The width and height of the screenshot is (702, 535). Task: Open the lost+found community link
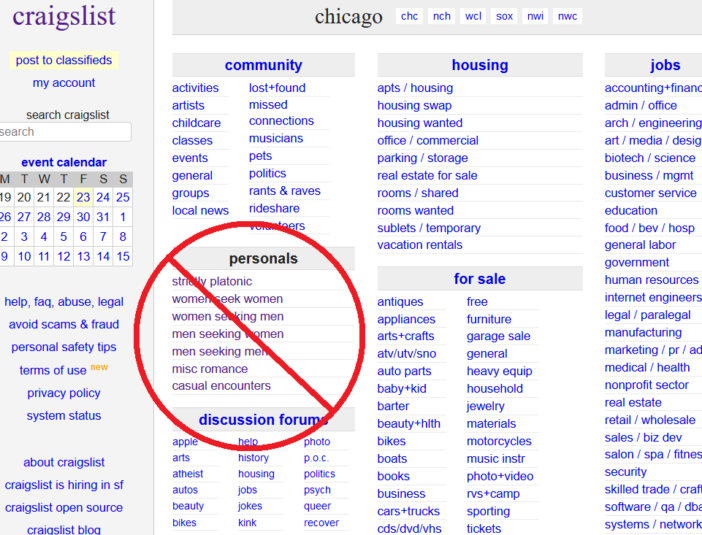pos(277,88)
